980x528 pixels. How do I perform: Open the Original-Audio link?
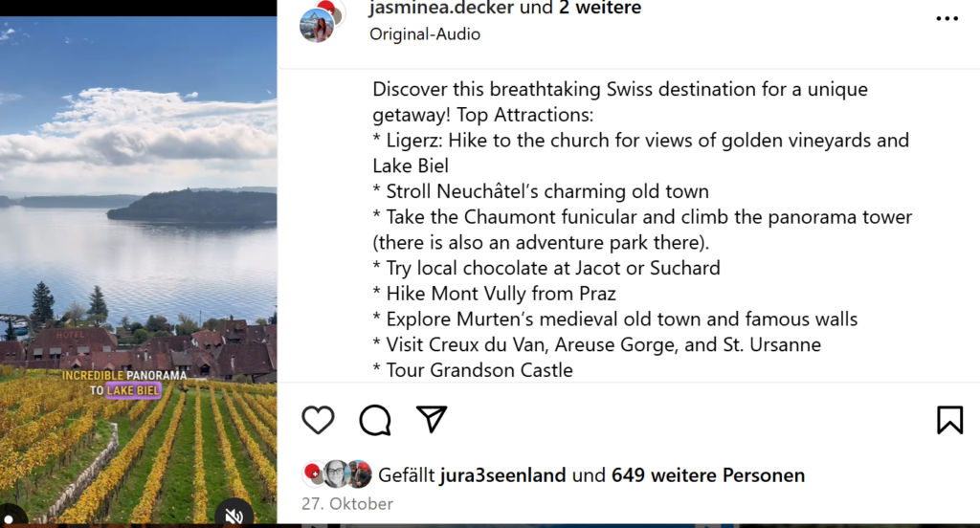(x=425, y=34)
